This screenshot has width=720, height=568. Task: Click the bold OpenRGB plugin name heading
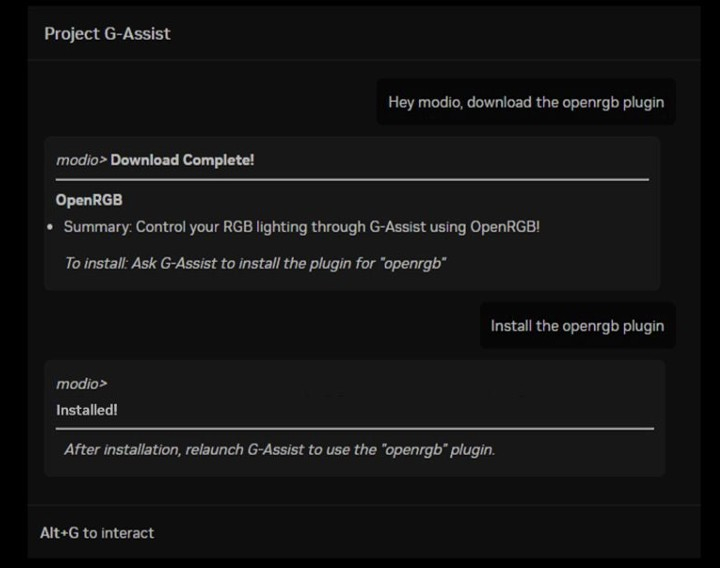click(x=89, y=200)
